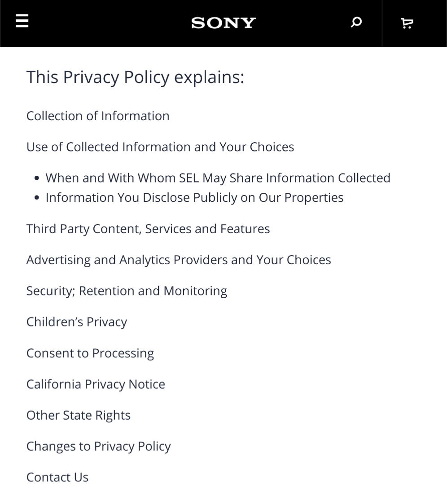The image size is (447, 504).
Task: Go to Consent to Processing
Action: tap(90, 353)
